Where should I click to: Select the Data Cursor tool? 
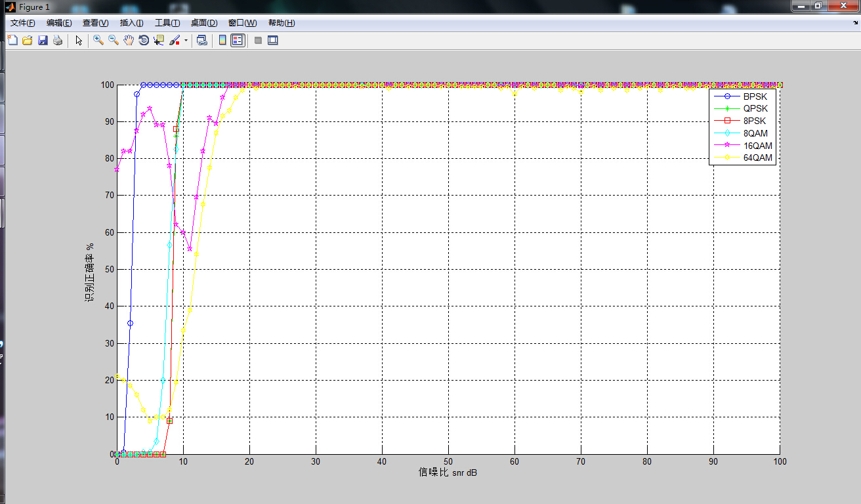click(x=159, y=40)
